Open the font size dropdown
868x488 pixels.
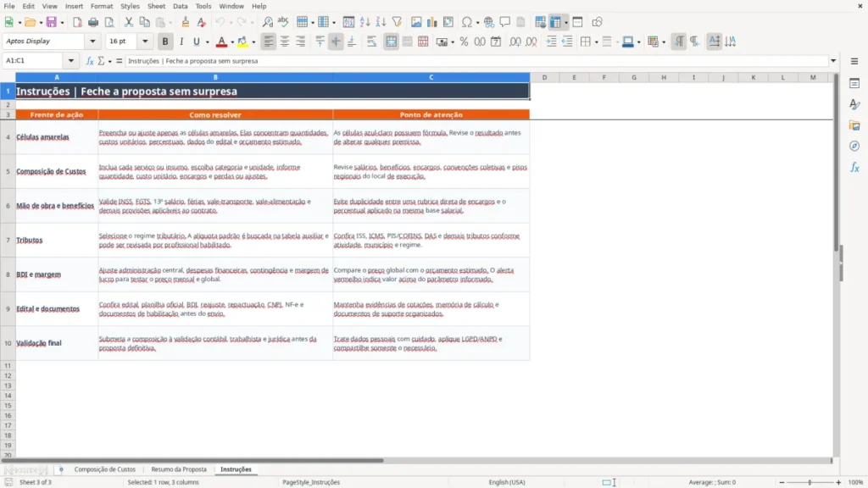pyautogui.click(x=145, y=41)
